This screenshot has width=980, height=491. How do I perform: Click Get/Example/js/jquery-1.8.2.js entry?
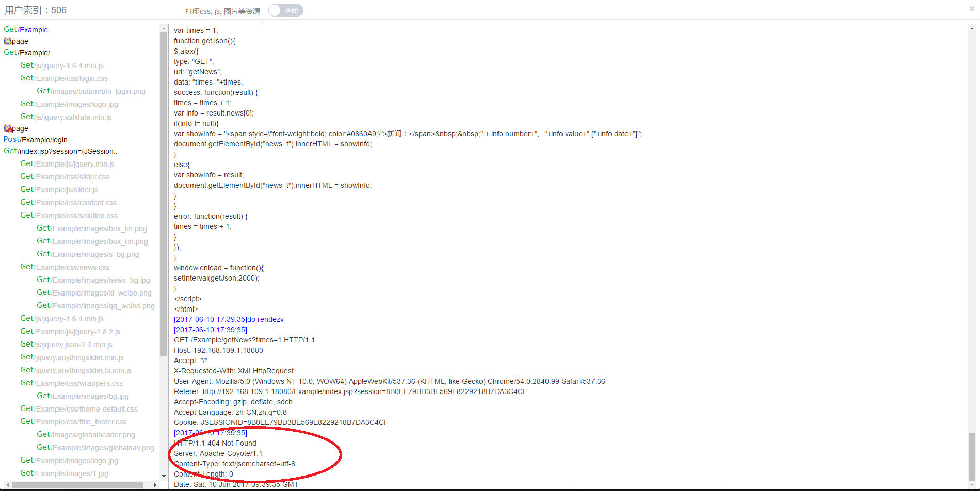(70, 332)
